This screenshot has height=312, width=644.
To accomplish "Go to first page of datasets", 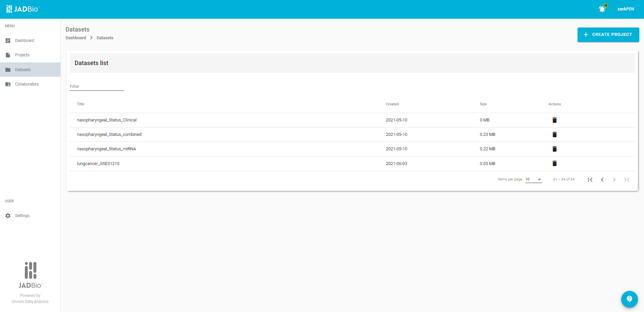I will 590,180.
